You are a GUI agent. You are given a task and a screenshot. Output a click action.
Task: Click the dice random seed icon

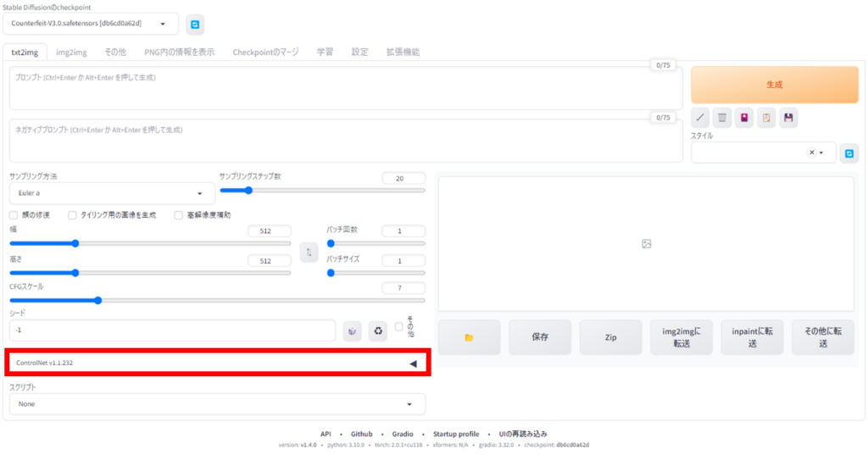click(353, 330)
